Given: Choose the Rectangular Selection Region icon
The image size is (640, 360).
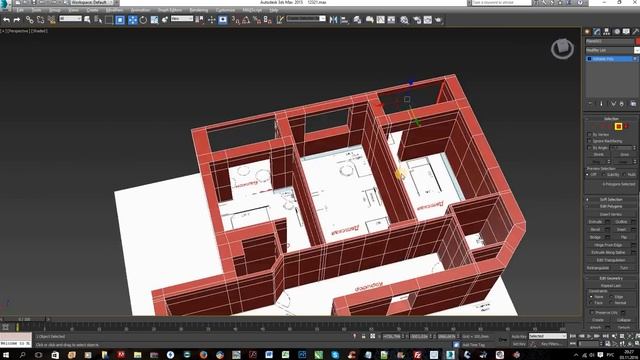Looking at the screenshot, I should pos(109,20).
